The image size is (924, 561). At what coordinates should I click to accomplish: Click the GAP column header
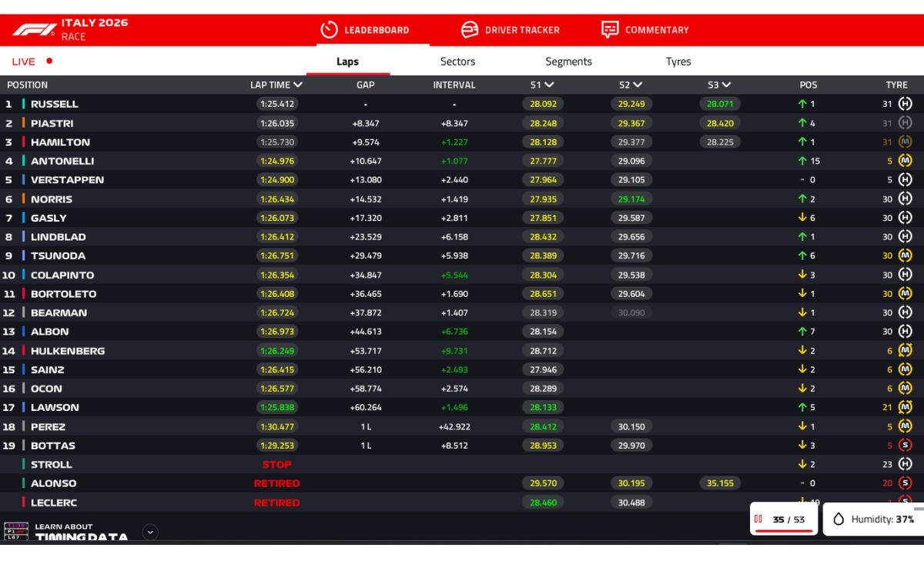point(366,85)
